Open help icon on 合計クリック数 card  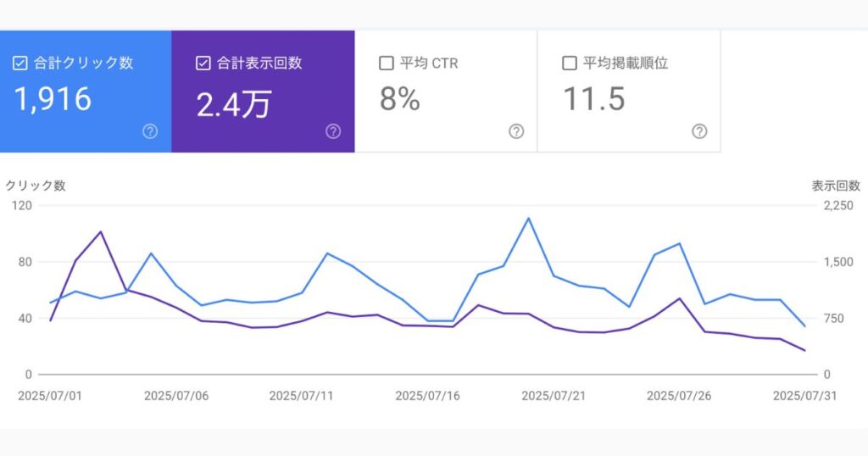[x=150, y=131]
